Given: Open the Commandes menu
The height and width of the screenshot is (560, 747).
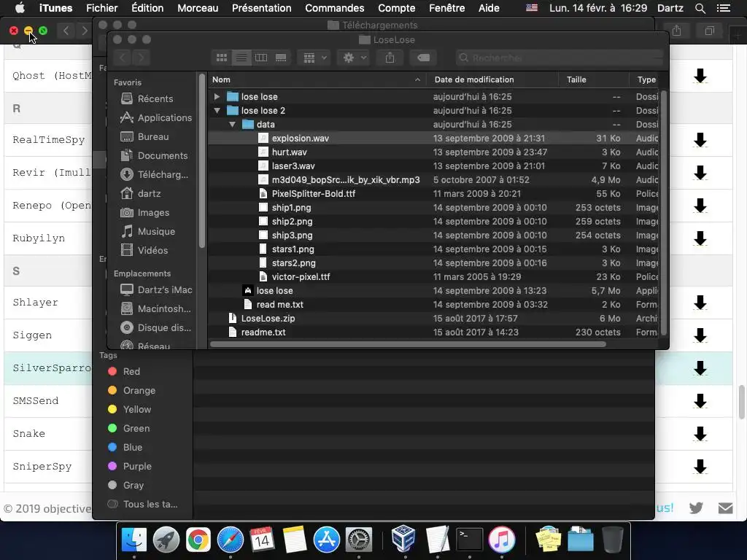Looking at the screenshot, I should tap(334, 8).
